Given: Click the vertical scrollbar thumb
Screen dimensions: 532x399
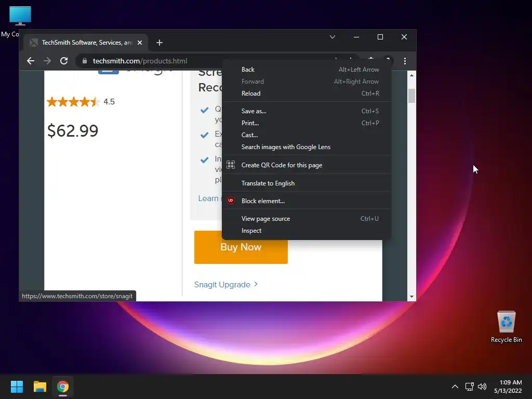Looking at the screenshot, I should point(411,96).
